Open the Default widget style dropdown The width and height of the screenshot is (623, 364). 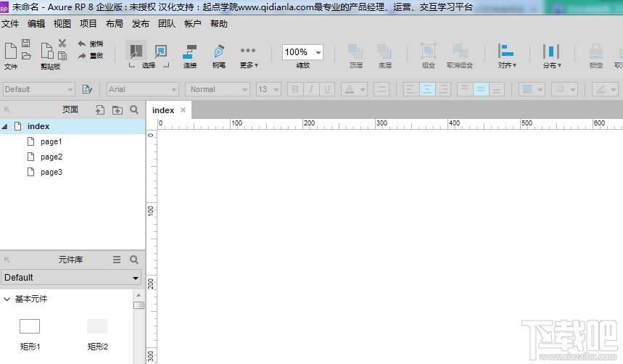coord(38,89)
